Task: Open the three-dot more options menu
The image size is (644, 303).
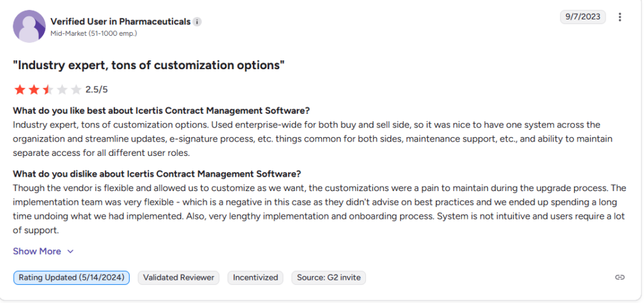Action: pyautogui.click(x=621, y=17)
